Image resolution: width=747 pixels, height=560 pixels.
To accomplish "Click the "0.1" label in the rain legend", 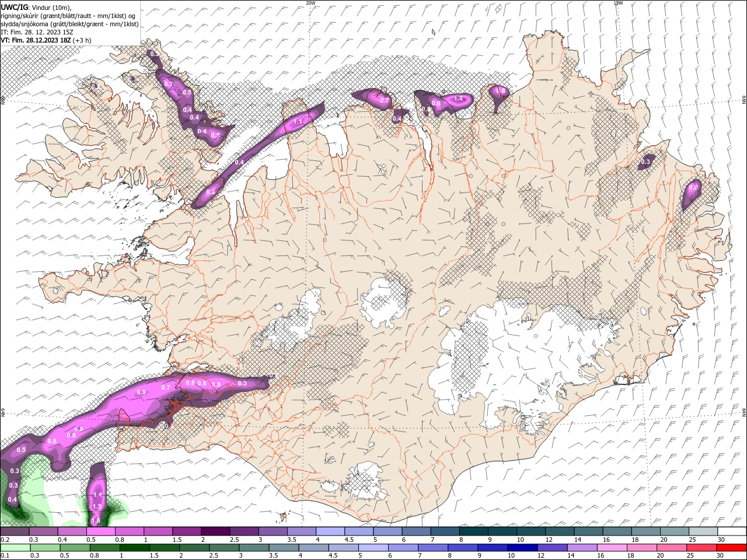I will [5, 555].
